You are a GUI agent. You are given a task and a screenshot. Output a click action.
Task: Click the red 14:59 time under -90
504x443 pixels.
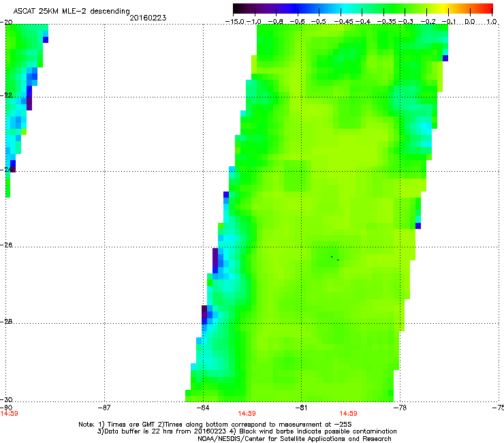pos(9,414)
